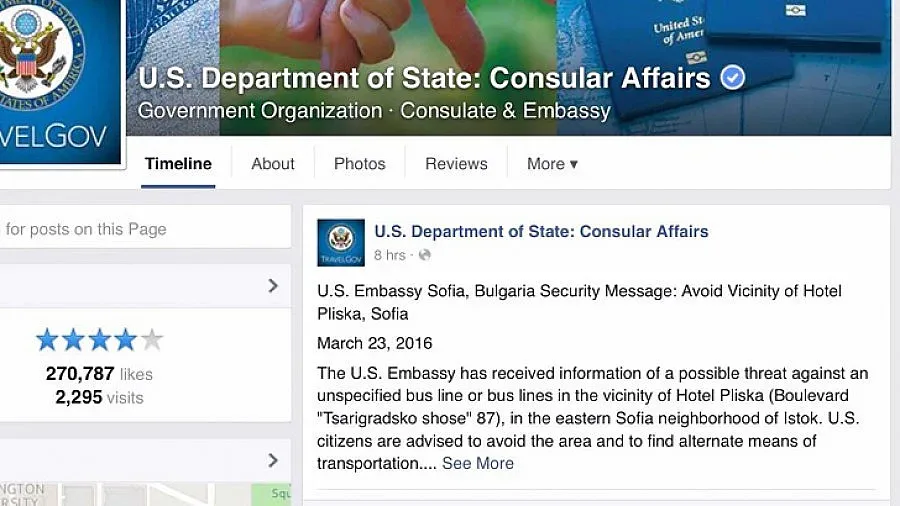Click the globe privacy icon on the post
Image resolution: width=900 pixels, height=506 pixels.
[x=424, y=255]
